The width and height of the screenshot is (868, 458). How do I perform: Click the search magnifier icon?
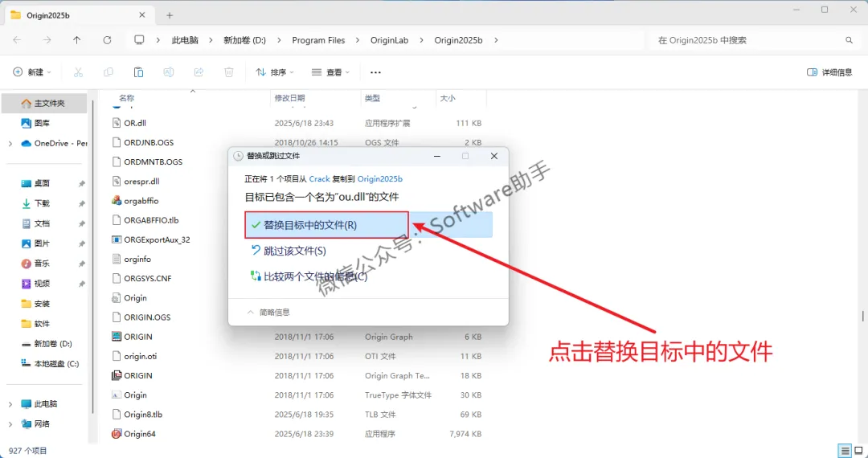(850, 40)
